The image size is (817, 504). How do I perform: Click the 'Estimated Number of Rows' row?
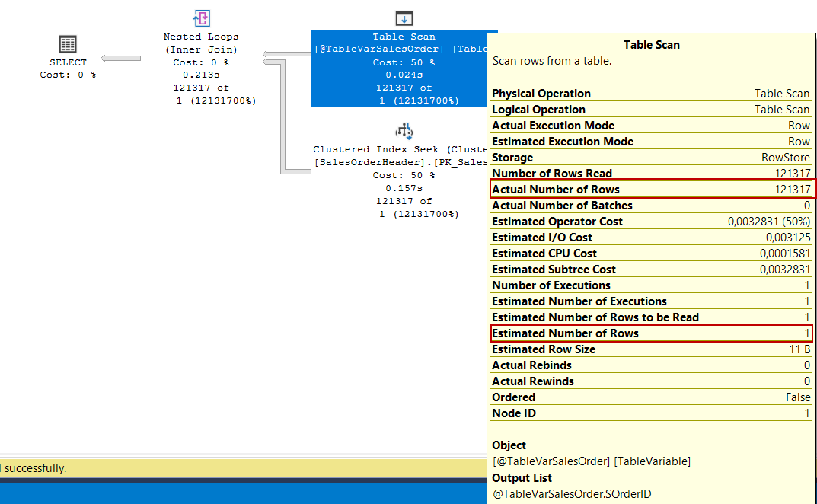point(651,333)
